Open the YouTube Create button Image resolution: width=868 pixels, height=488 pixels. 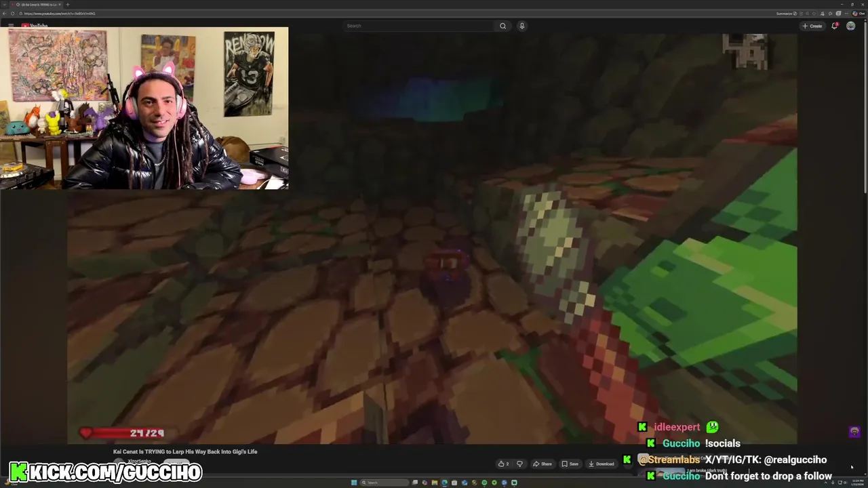pos(812,26)
